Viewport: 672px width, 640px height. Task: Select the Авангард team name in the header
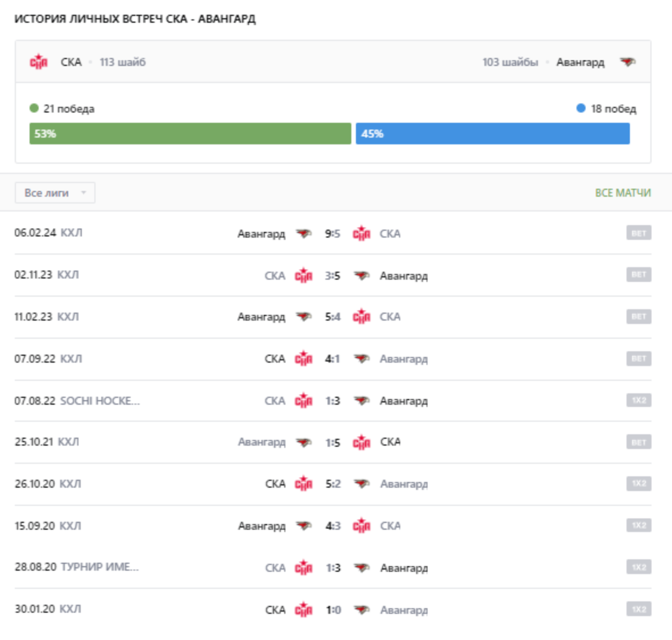[580, 62]
